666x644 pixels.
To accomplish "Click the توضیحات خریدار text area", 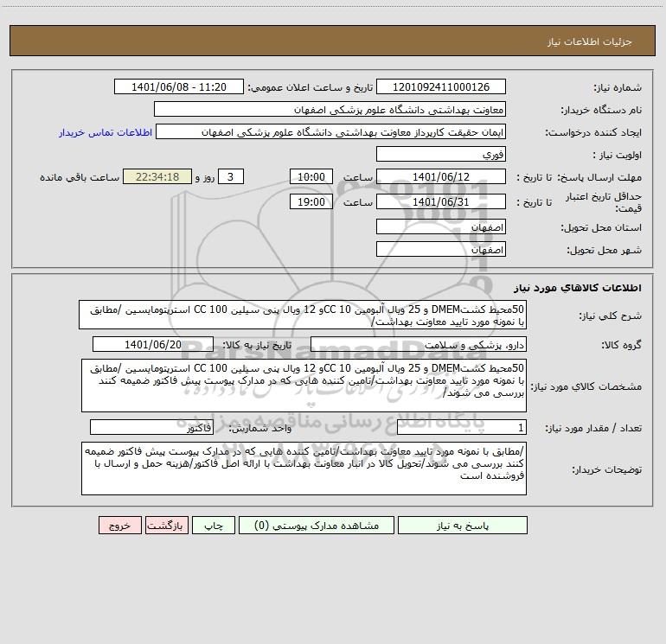I will tap(304, 469).
